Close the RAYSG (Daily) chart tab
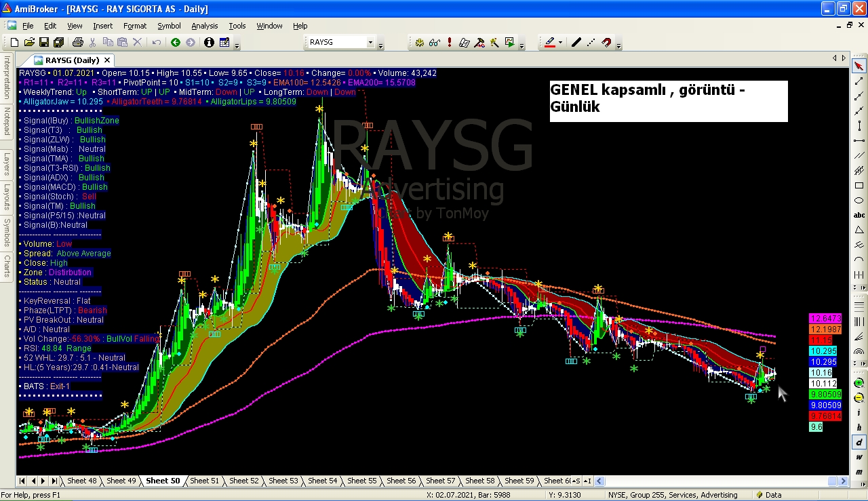The height and width of the screenshot is (501, 868). click(x=107, y=60)
